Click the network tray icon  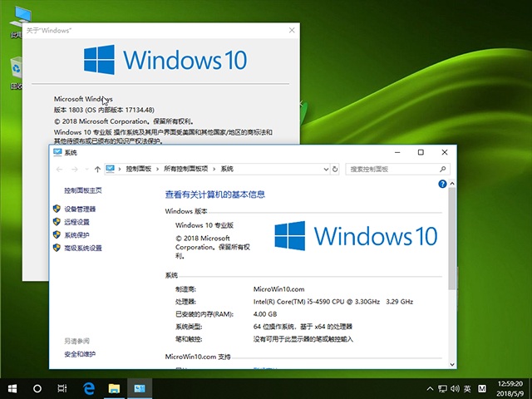(x=442, y=388)
